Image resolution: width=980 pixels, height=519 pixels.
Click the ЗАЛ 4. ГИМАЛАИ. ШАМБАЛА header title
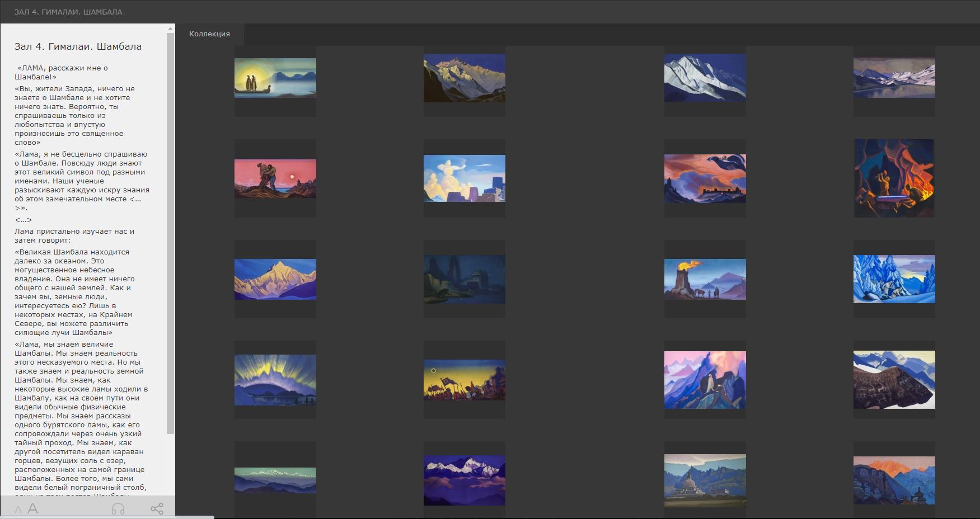(68, 12)
